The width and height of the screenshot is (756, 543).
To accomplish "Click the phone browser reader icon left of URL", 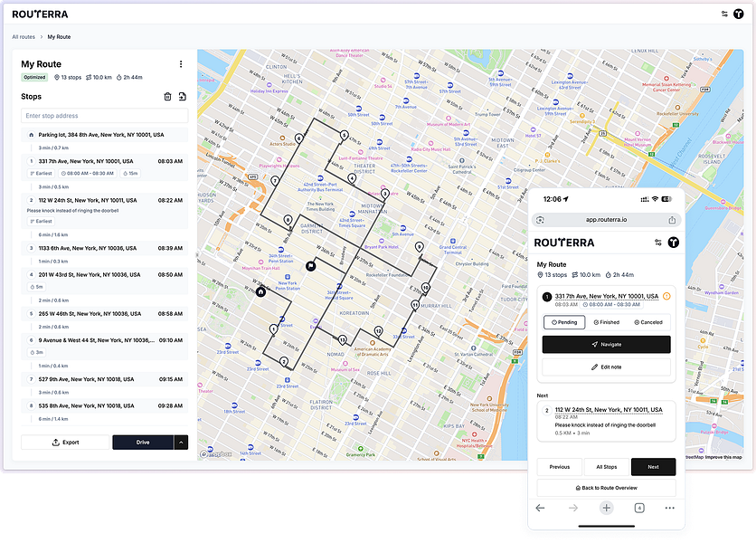I will tap(540, 220).
